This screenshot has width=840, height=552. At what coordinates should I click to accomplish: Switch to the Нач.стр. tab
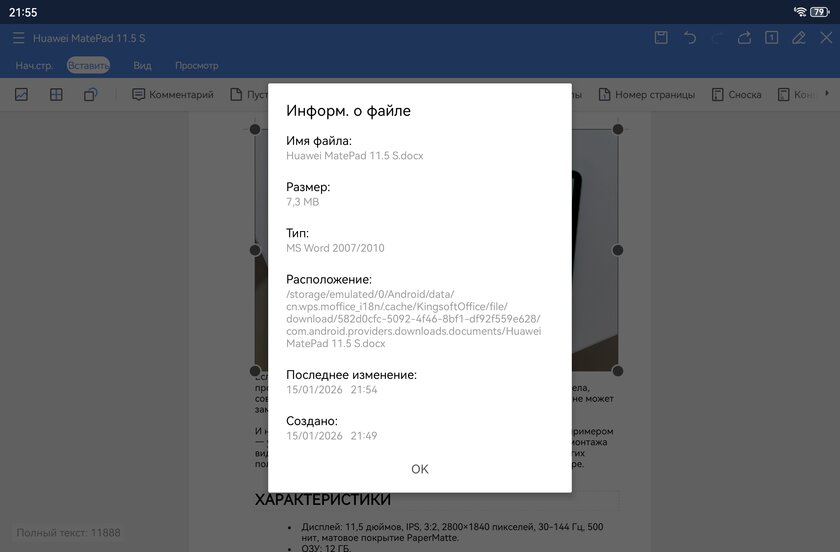34,65
